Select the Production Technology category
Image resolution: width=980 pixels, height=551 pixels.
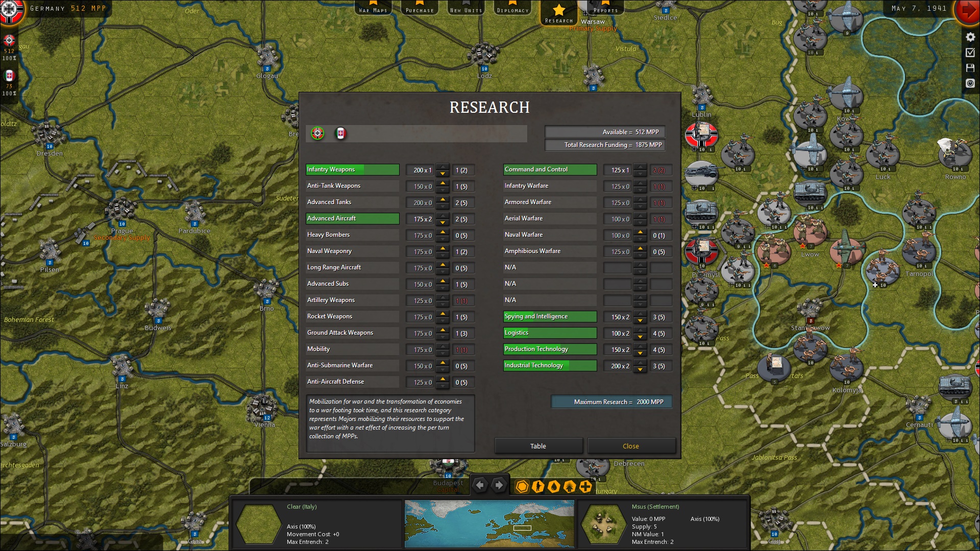click(x=550, y=349)
